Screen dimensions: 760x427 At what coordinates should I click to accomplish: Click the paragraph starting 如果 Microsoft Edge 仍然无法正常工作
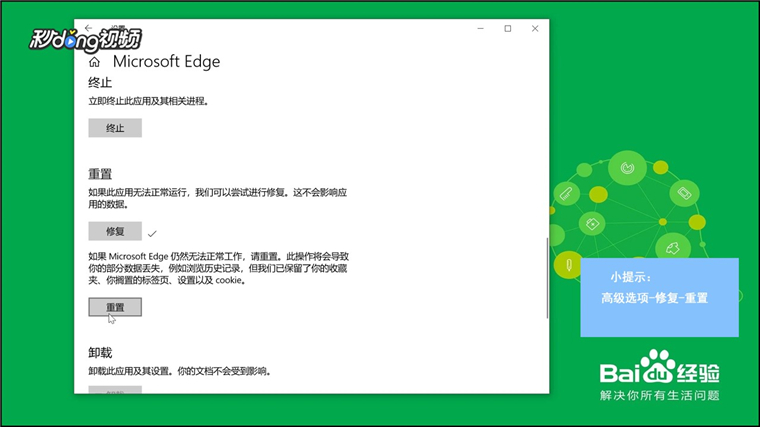(219, 268)
